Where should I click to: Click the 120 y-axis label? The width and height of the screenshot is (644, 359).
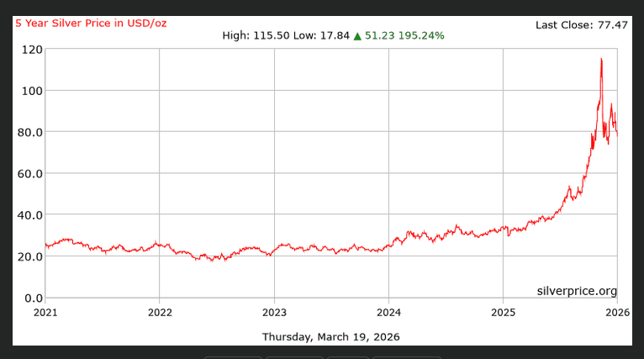[32, 50]
